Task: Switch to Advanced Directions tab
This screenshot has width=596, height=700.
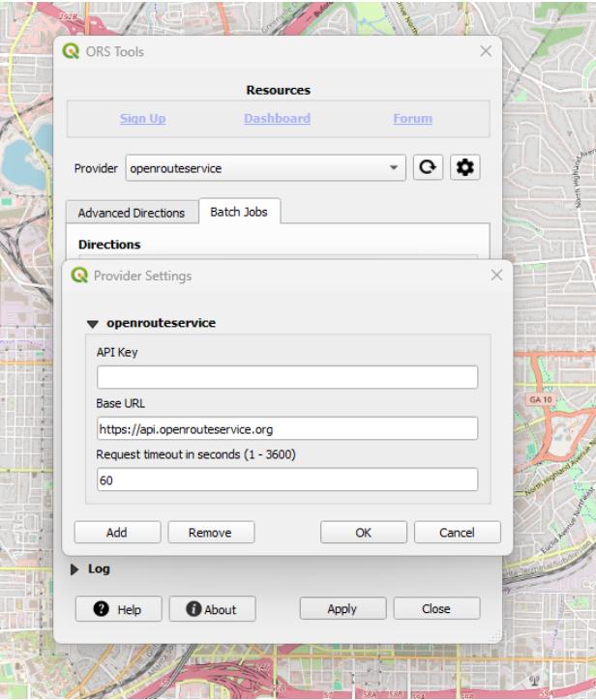Action: pos(132,213)
